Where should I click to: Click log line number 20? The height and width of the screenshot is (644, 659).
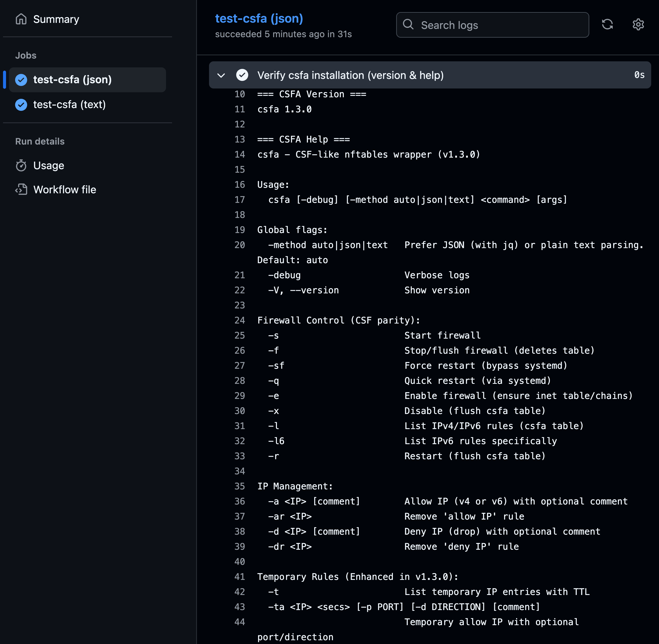(240, 245)
